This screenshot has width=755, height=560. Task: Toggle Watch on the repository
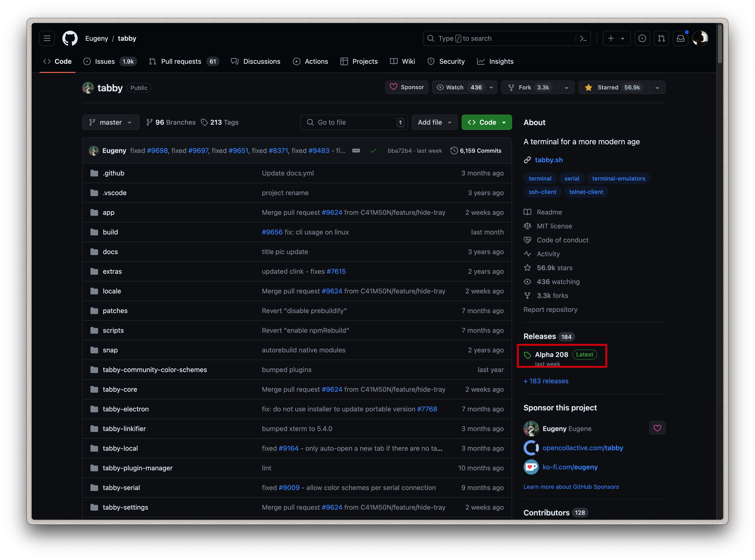464,87
